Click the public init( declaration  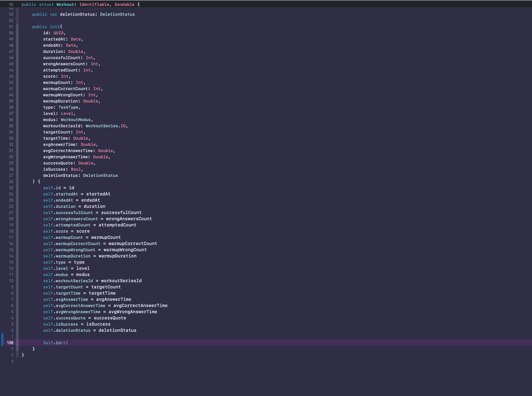click(x=47, y=27)
